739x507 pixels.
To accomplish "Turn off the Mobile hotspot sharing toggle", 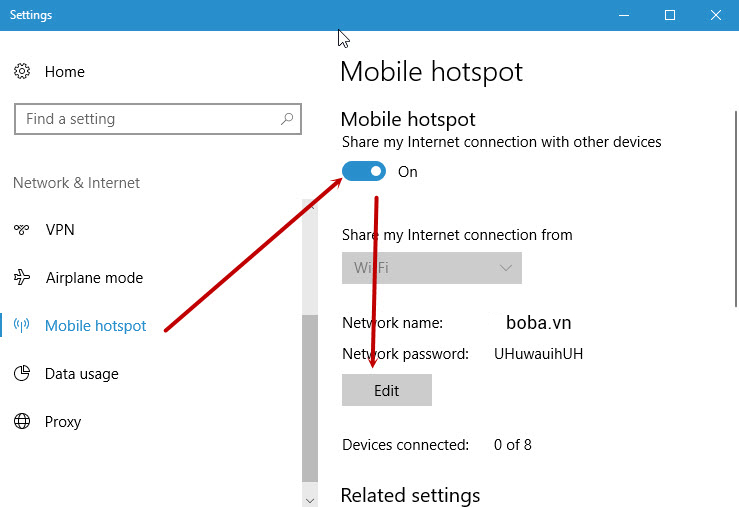I will pos(364,172).
